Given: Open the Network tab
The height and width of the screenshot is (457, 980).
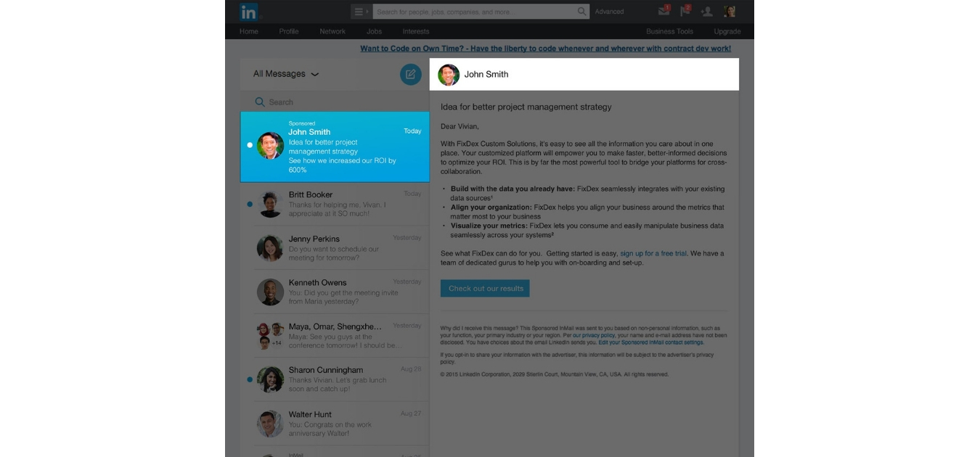Looking at the screenshot, I should point(332,31).
